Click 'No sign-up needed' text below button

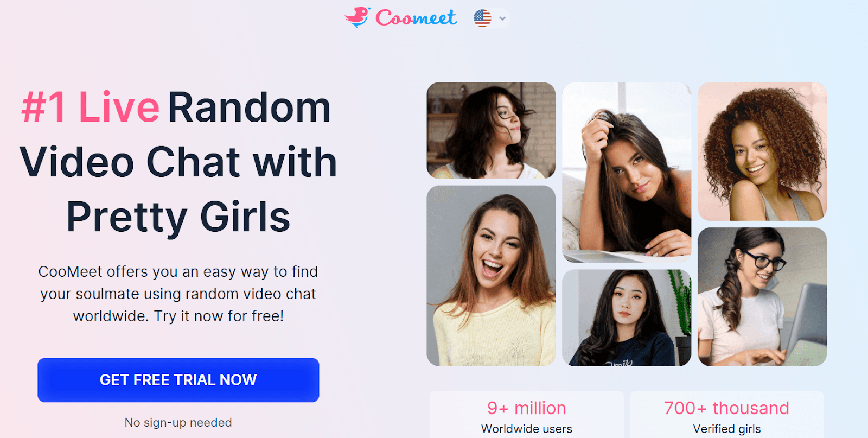coord(178,422)
